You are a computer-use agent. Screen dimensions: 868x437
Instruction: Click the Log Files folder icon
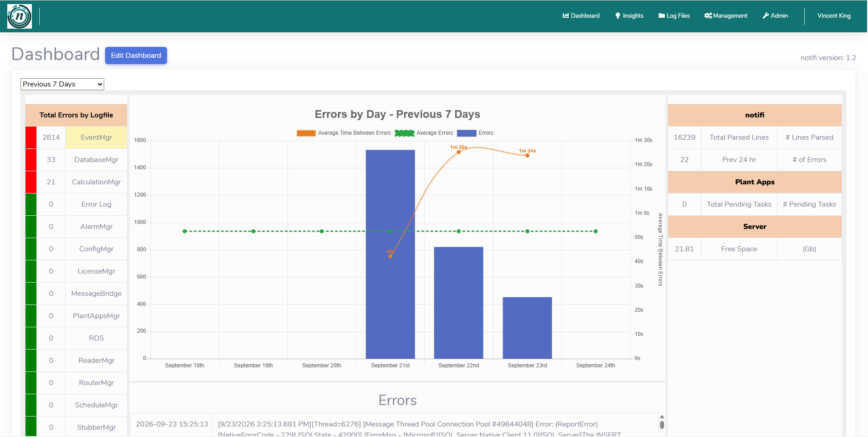661,15
